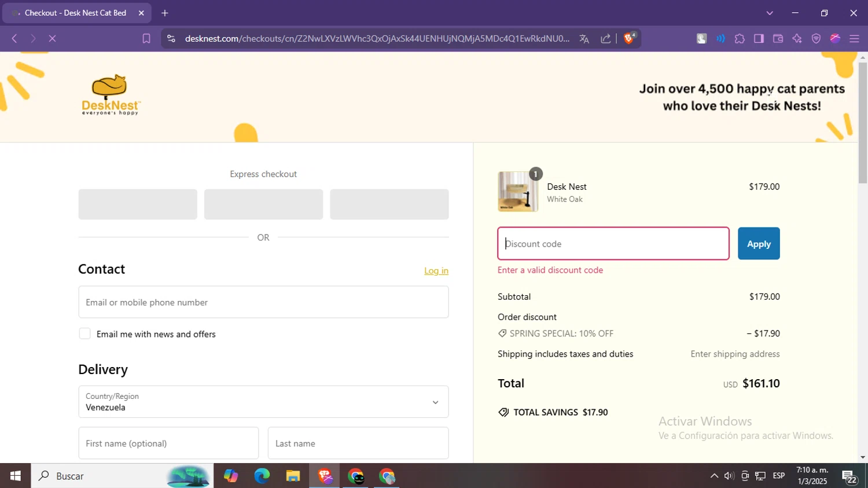Click the Total $161.10 amount
The width and height of the screenshot is (868, 488).
761,383
